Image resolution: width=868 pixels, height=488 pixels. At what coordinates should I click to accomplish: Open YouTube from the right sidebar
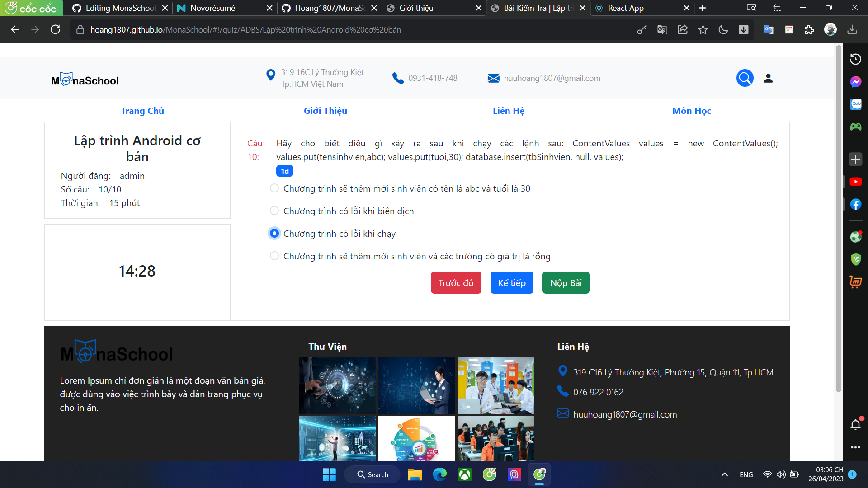click(856, 182)
